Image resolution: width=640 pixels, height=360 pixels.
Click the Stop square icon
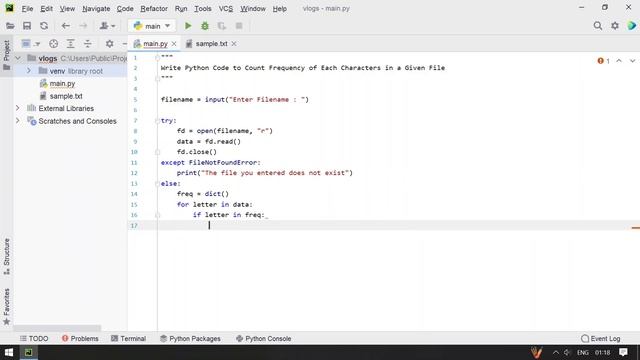[x=239, y=26]
